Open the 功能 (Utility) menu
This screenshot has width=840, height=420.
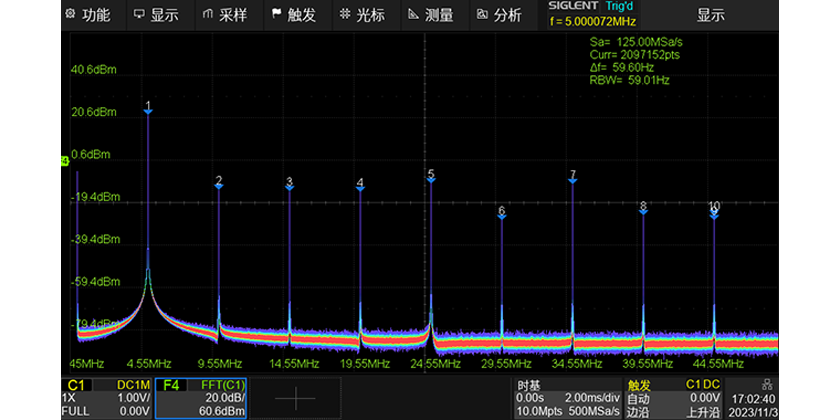pyautogui.click(x=87, y=15)
